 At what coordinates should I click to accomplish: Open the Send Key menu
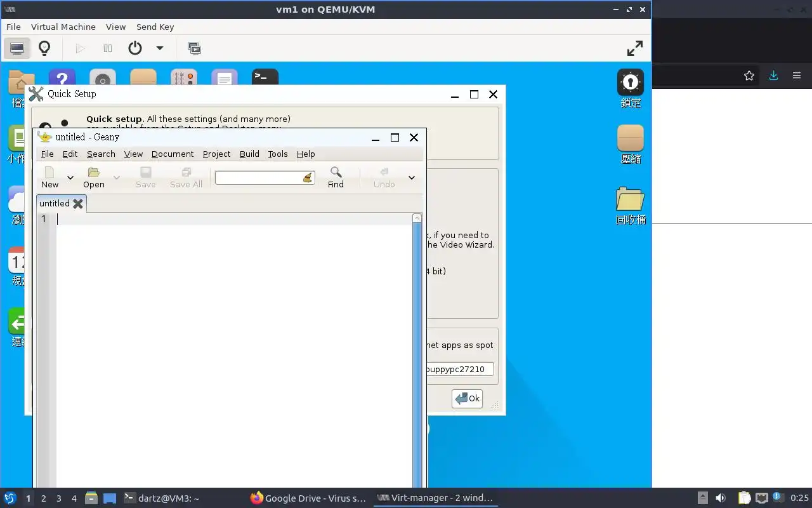[155, 27]
